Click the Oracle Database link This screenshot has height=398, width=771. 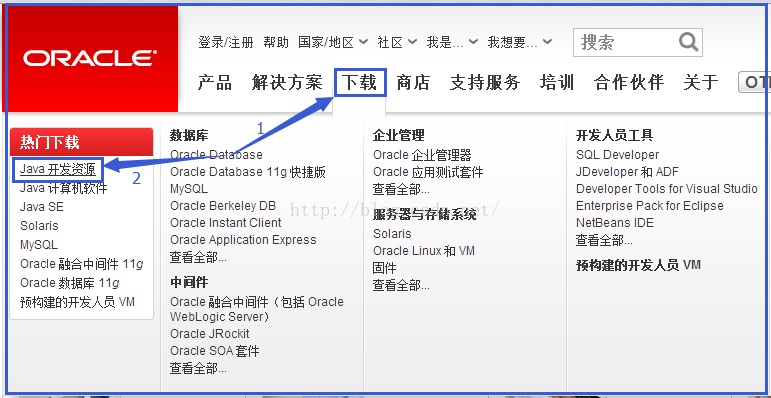[x=216, y=154]
